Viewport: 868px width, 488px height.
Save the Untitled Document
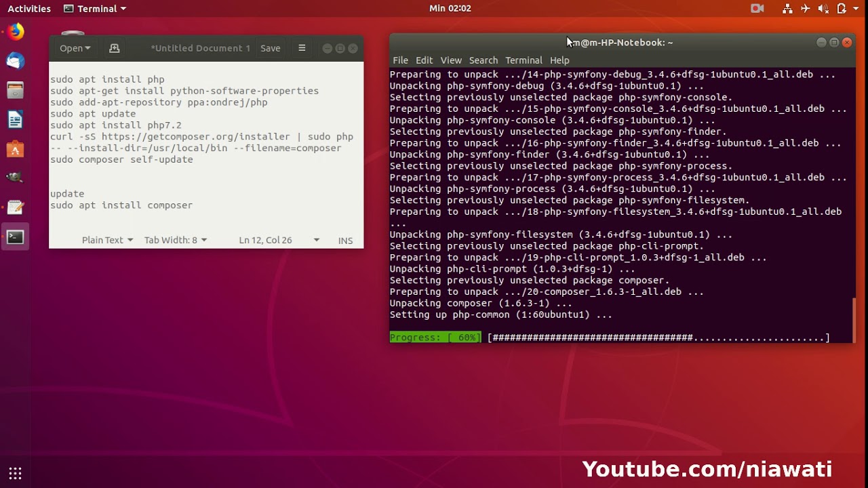coord(271,48)
